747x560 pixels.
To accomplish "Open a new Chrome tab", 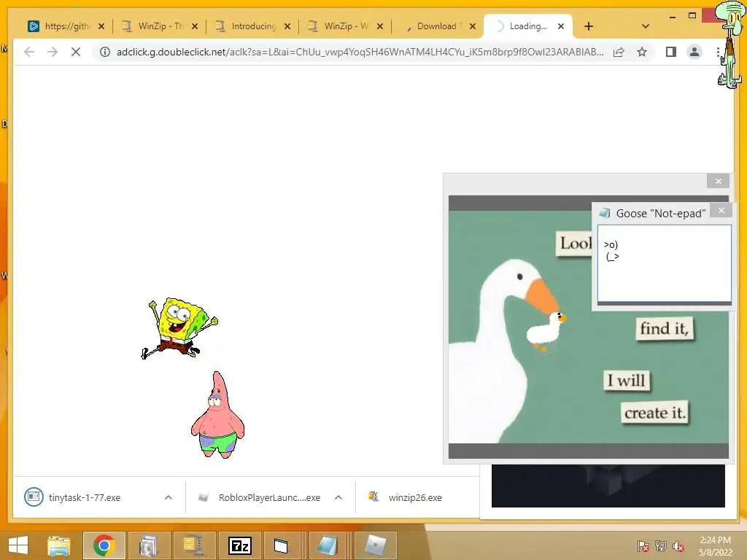I will (589, 27).
